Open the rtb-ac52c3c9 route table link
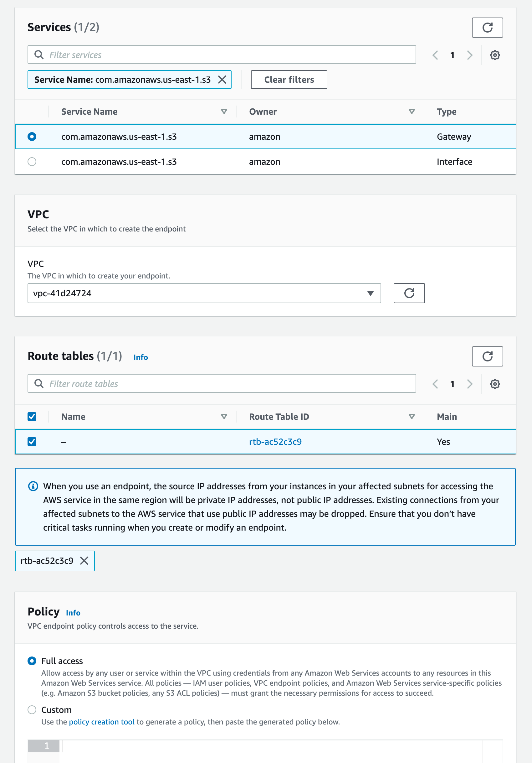532x763 pixels. [x=275, y=441]
